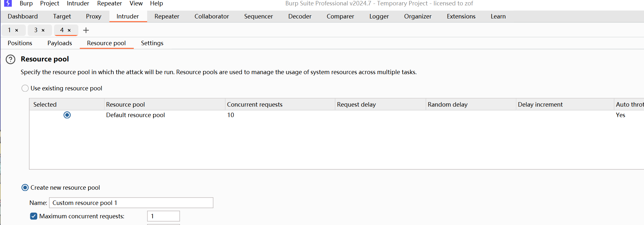The image size is (644, 225).
Task: Go to the Extensions tab
Action: click(461, 16)
